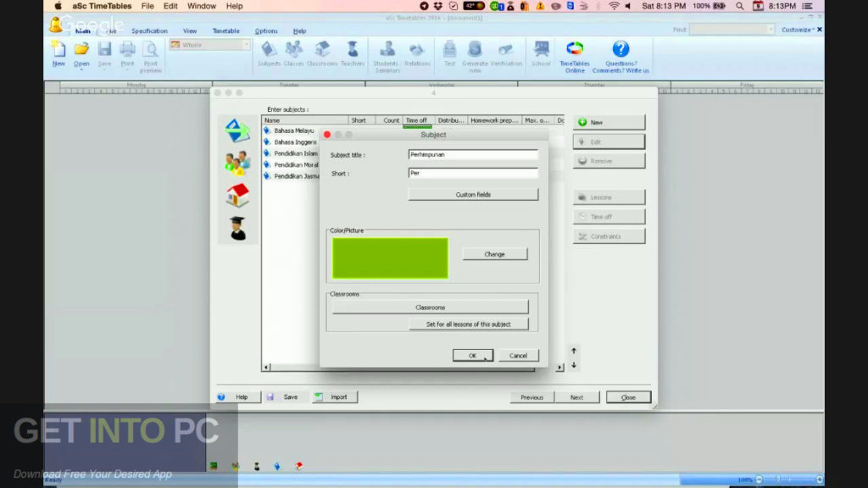
Task: Click the Short name input field
Action: tap(473, 173)
